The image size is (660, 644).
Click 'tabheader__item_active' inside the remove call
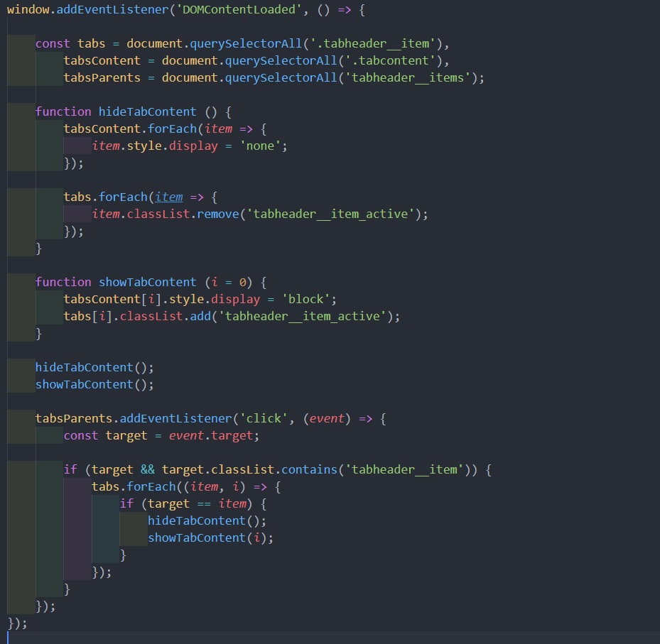coord(330,214)
